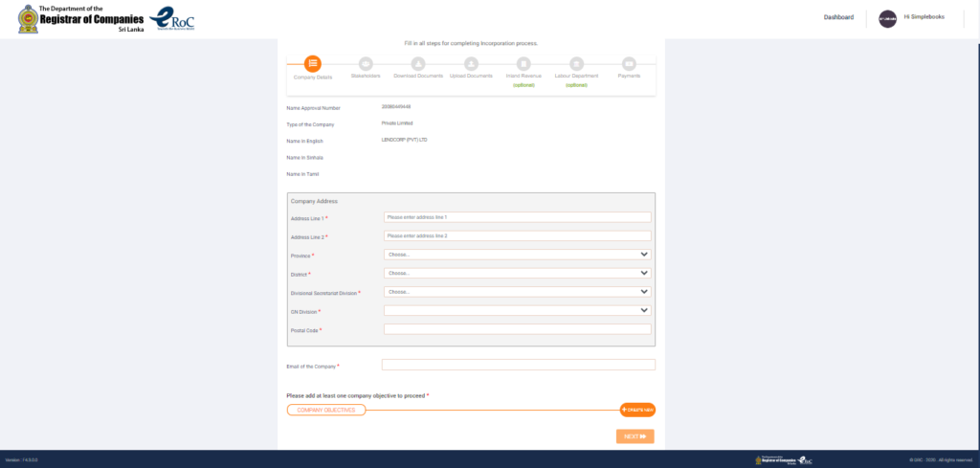
Task: Expand Divisional Secretariat Division dropdown
Action: [518, 292]
